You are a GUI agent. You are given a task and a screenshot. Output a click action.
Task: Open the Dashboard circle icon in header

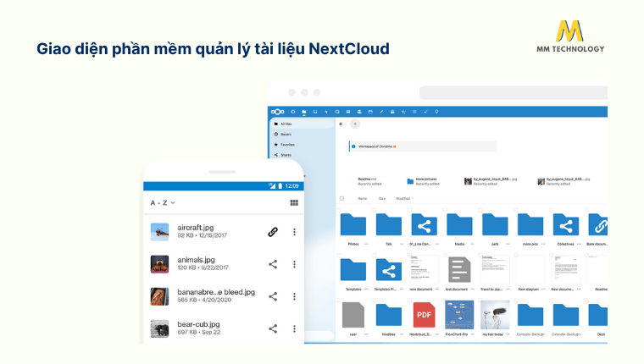(293, 112)
